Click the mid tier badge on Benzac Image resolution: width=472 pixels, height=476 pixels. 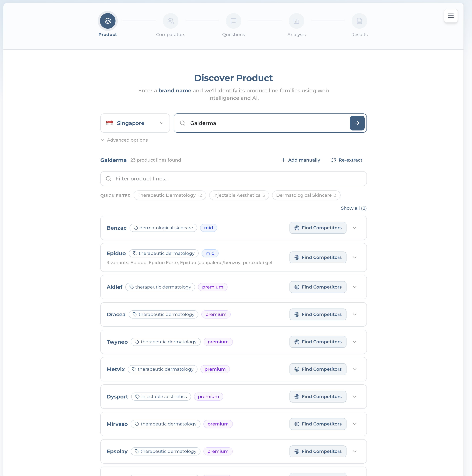[209, 228]
